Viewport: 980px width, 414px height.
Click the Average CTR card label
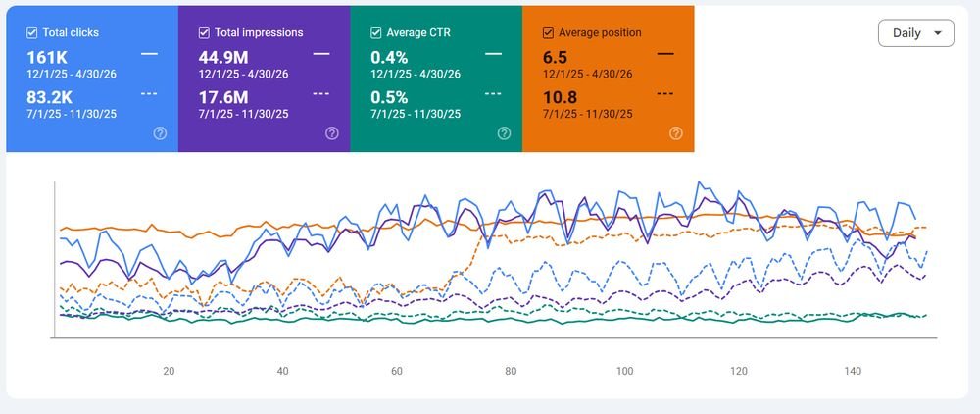tap(420, 33)
